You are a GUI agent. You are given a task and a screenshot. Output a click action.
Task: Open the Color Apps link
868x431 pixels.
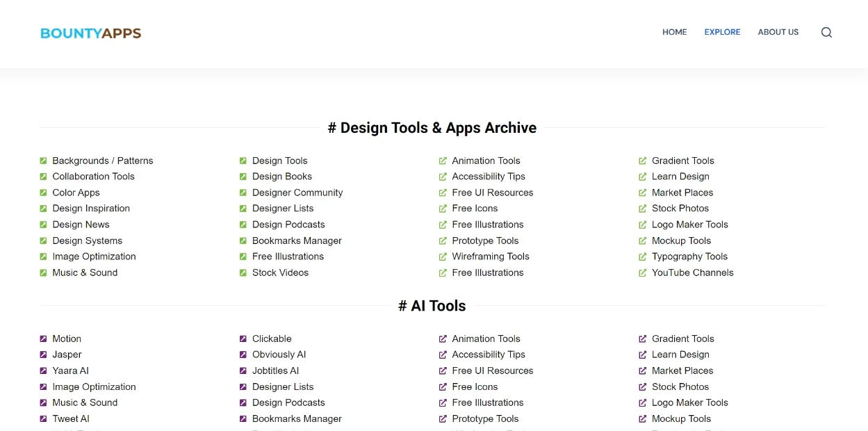click(76, 193)
